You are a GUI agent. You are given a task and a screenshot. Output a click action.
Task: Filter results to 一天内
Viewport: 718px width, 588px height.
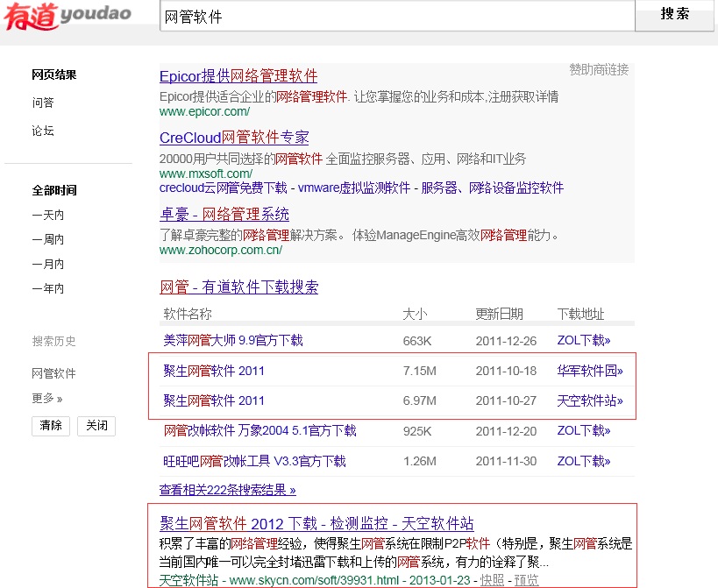pos(48,215)
